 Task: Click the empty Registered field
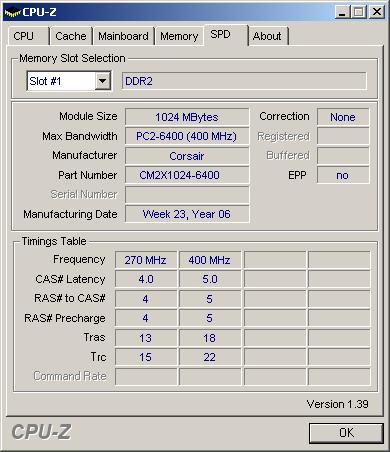coord(343,136)
